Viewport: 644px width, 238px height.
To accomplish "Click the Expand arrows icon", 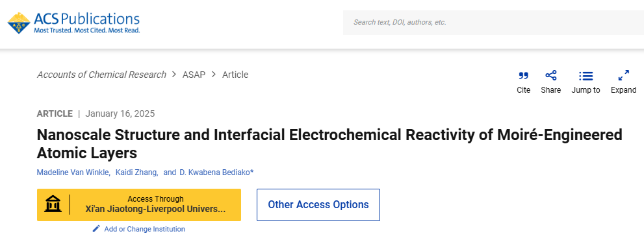I will (x=623, y=76).
